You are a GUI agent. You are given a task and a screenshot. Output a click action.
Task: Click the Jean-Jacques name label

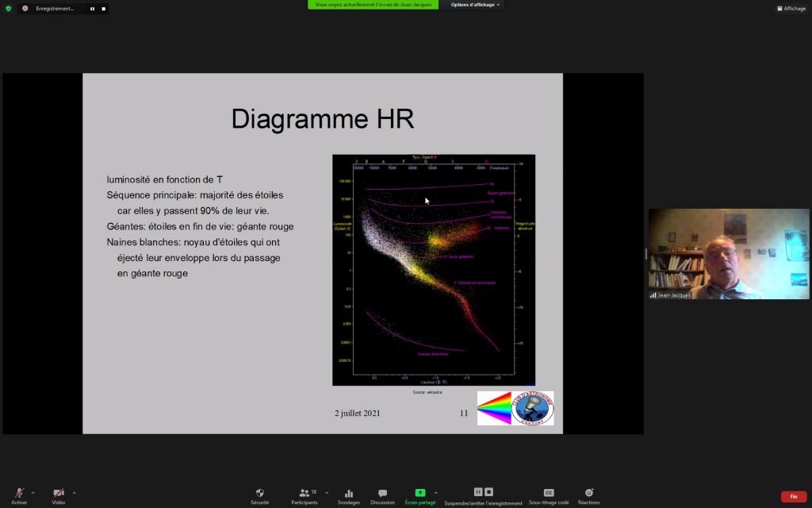(674, 295)
